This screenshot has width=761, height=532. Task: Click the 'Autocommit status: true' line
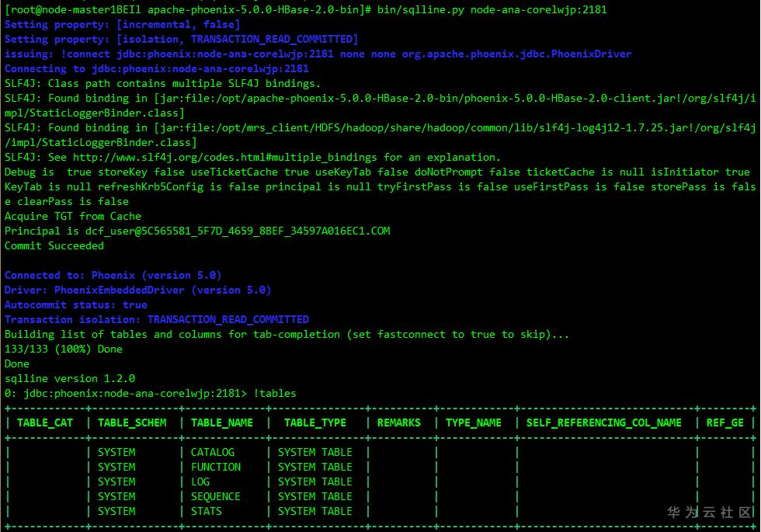pyautogui.click(x=76, y=304)
